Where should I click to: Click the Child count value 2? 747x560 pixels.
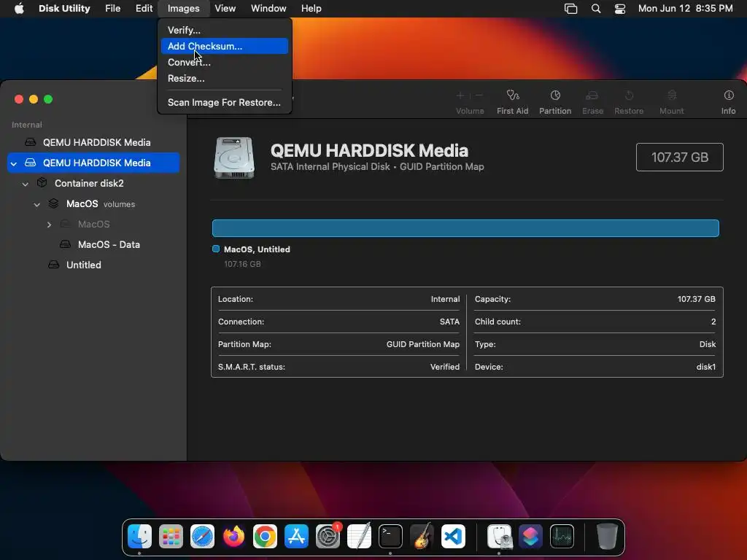pos(713,322)
